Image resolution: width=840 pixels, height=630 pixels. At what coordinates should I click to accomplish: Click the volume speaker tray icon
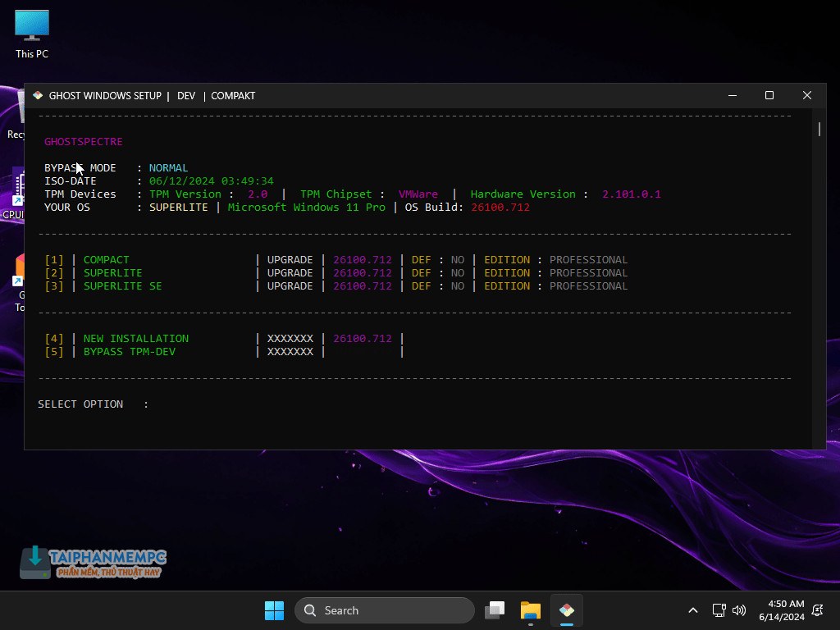point(739,610)
